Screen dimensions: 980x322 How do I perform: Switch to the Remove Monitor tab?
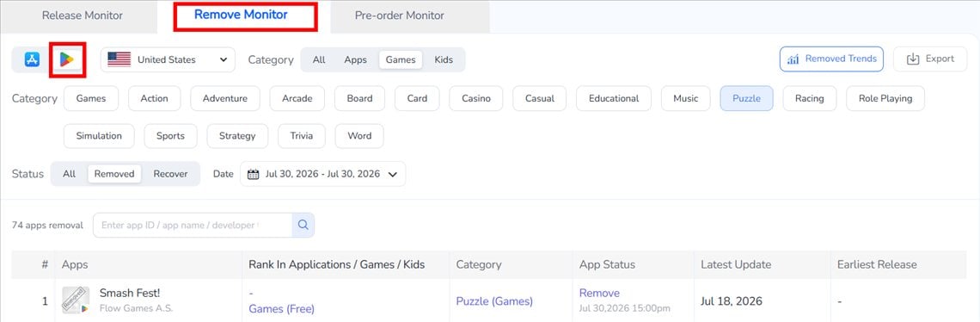coord(241,15)
